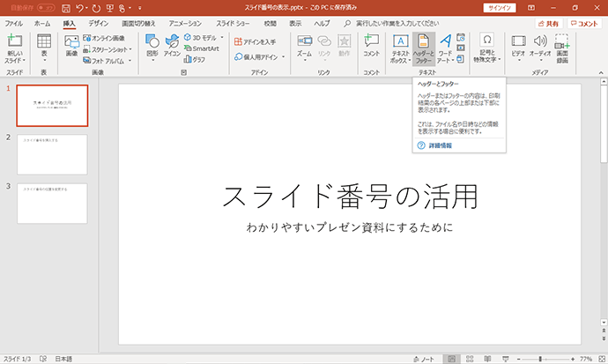Click the 77% zoom level
608x364 pixels.
coord(585,359)
